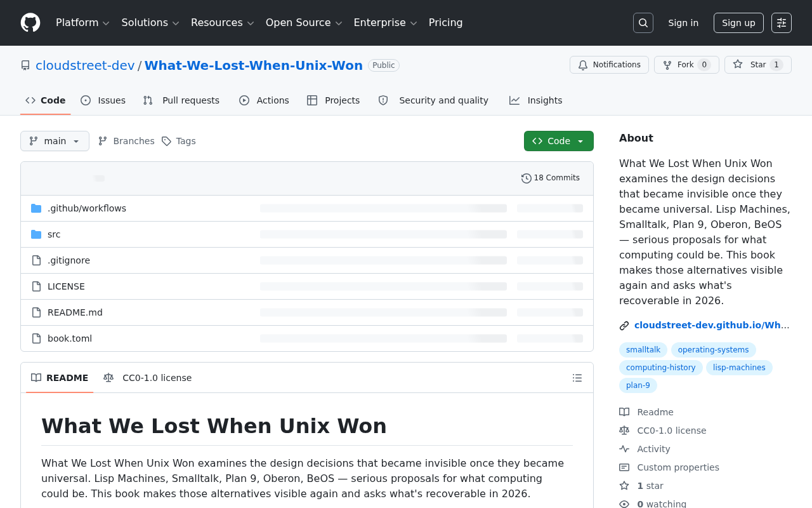
Task: Open the main branch switcher dropdown
Action: (x=55, y=141)
